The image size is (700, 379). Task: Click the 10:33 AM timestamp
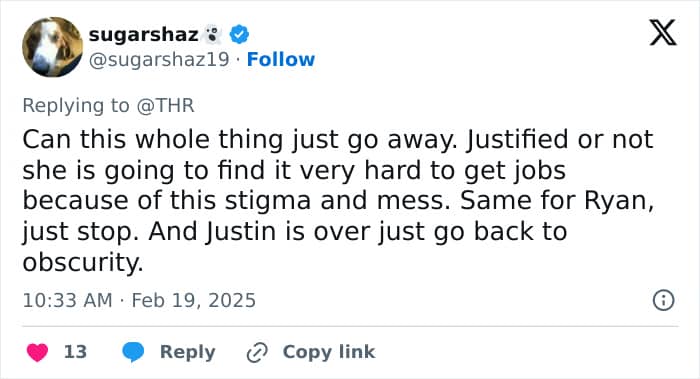click(67, 300)
